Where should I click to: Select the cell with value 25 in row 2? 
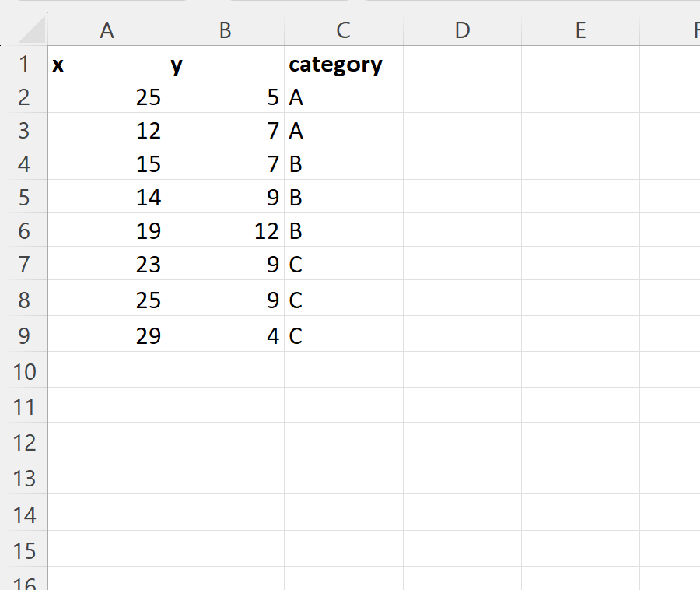pos(107,97)
